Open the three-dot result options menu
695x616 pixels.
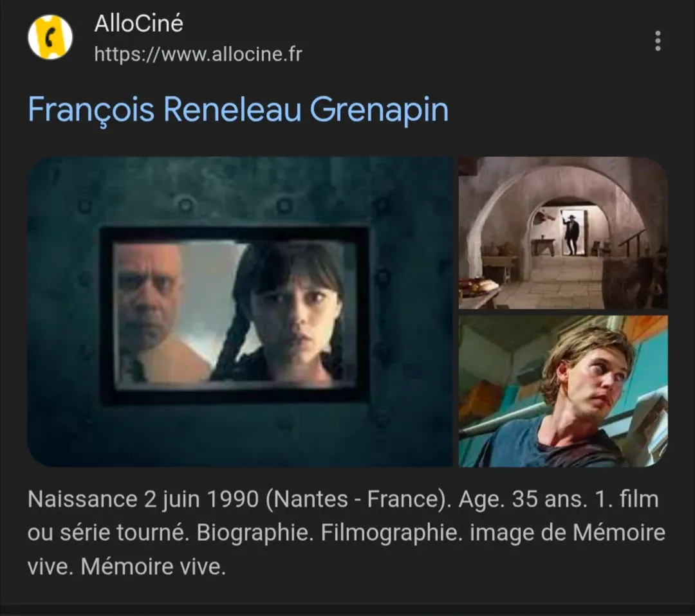coord(658,41)
